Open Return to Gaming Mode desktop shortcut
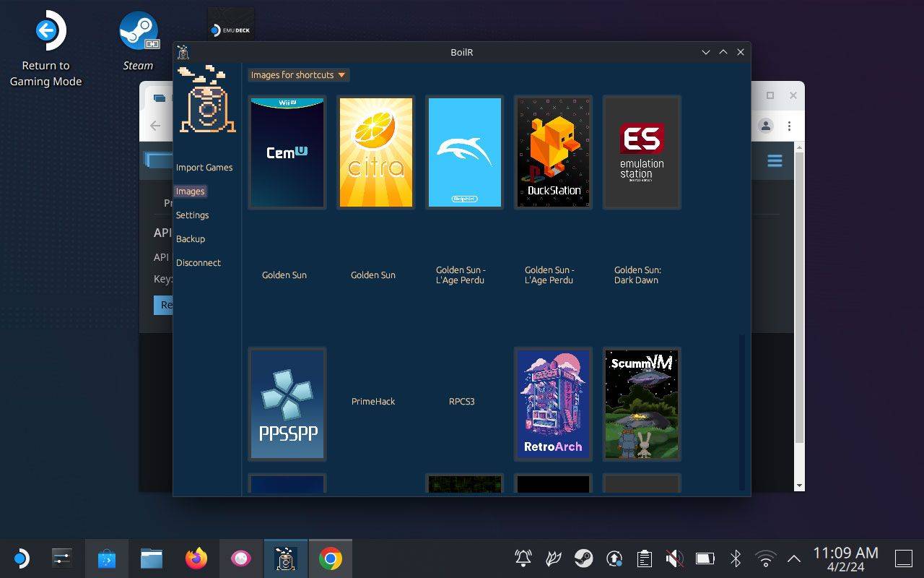This screenshot has height=578, width=924. click(x=45, y=49)
